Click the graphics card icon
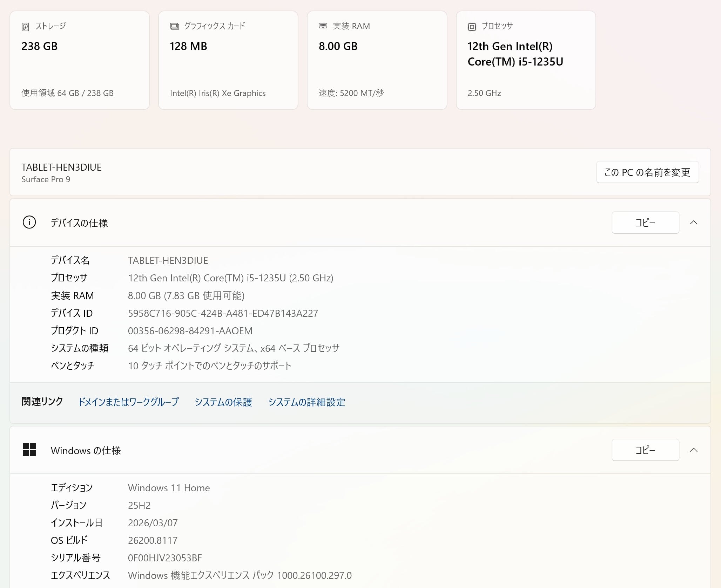The width and height of the screenshot is (721, 588). point(174,26)
